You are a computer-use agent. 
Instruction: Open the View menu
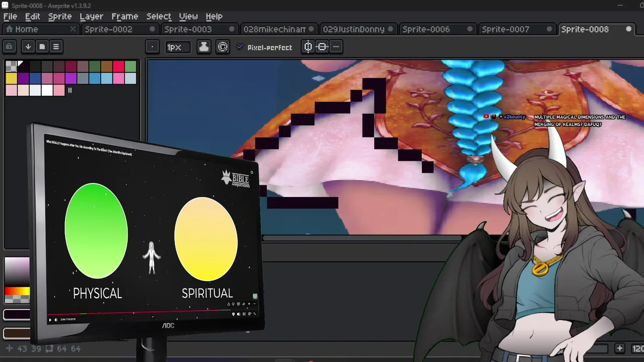[x=188, y=17]
